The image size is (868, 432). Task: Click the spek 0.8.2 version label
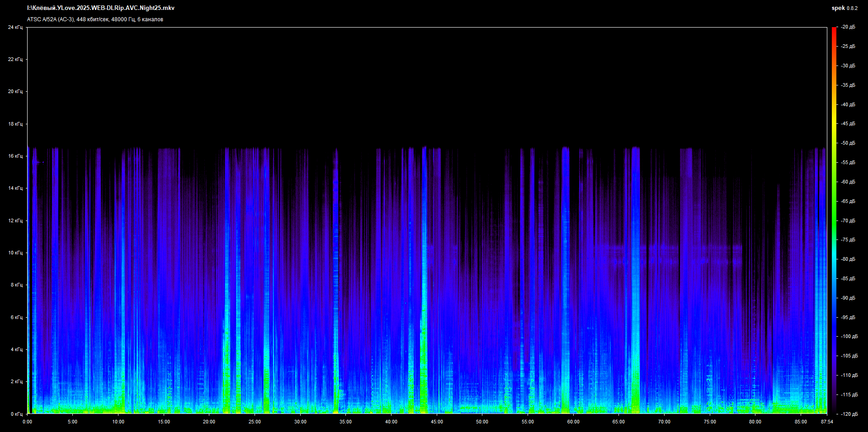click(844, 8)
